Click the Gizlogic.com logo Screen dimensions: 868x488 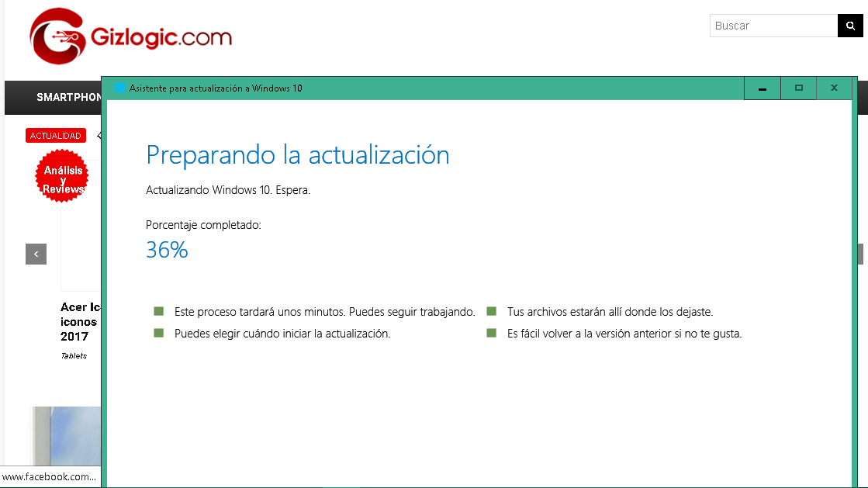[x=130, y=36]
